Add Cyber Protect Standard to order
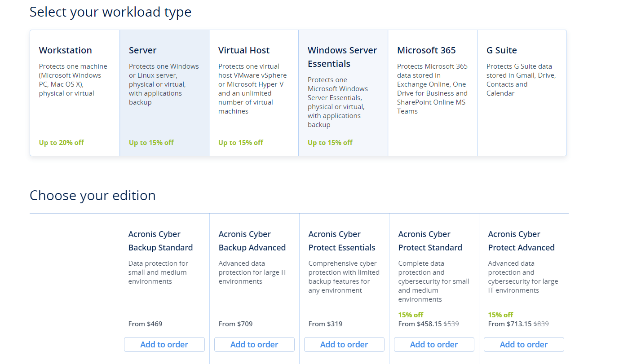Viewport: 619px width, 364px height. [434, 345]
